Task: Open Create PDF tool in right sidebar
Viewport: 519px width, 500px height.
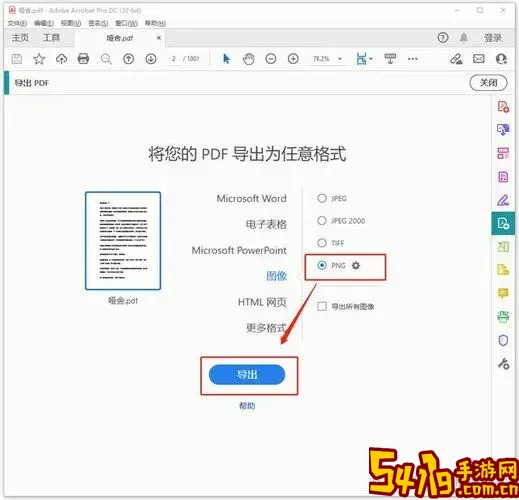Action: click(503, 107)
